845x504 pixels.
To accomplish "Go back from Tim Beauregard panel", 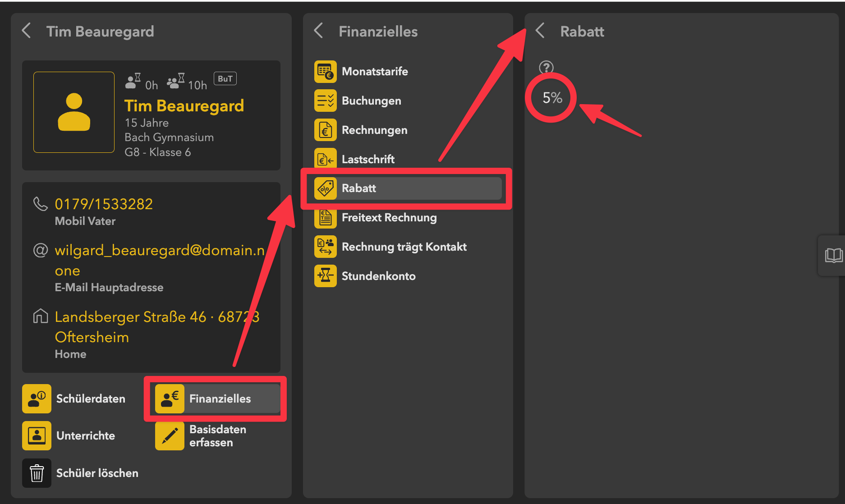I will 27,31.
